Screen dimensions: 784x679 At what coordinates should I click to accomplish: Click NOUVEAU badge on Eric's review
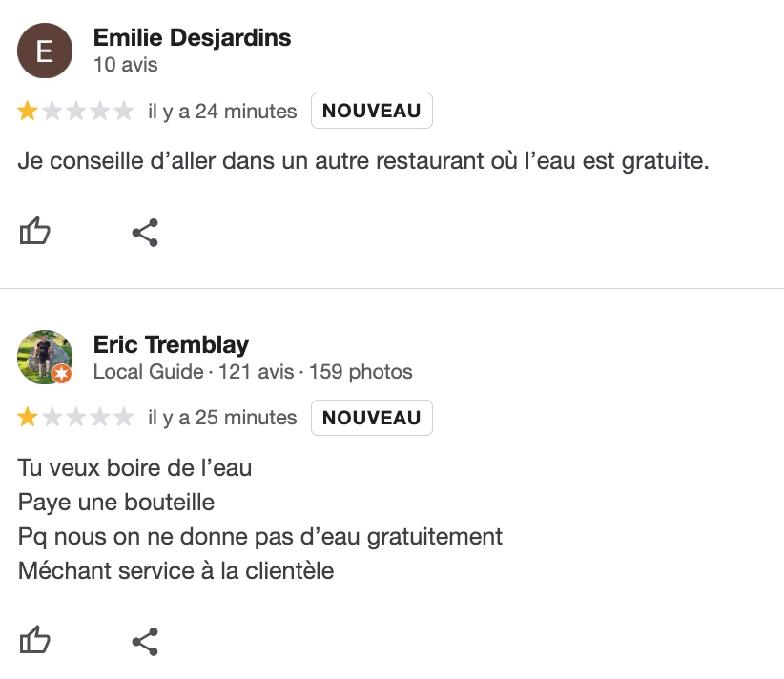tap(372, 418)
